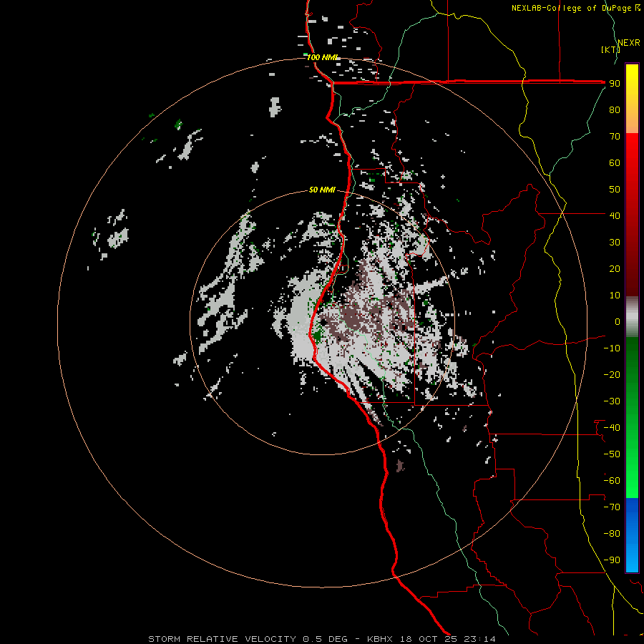
Task: Click the -70 value on velocity scale
Action: pyautogui.click(x=612, y=507)
